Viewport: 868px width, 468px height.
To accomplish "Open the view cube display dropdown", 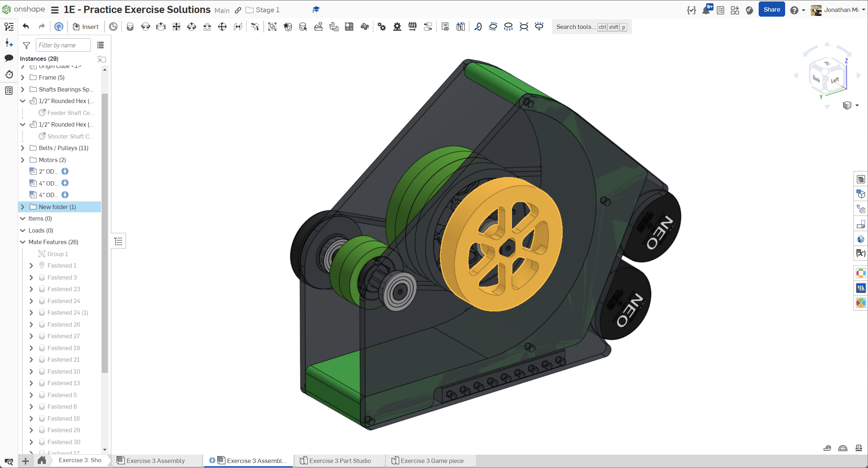I will [857, 105].
